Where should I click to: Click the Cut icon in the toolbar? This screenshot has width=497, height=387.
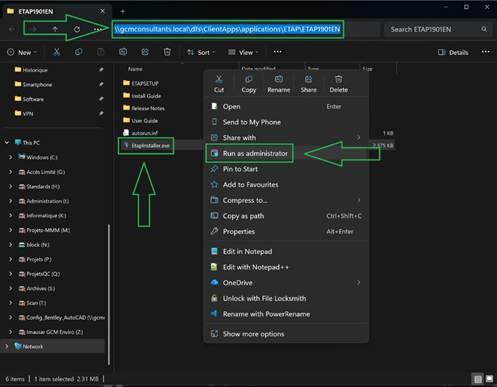pyautogui.click(x=57, y=52)
